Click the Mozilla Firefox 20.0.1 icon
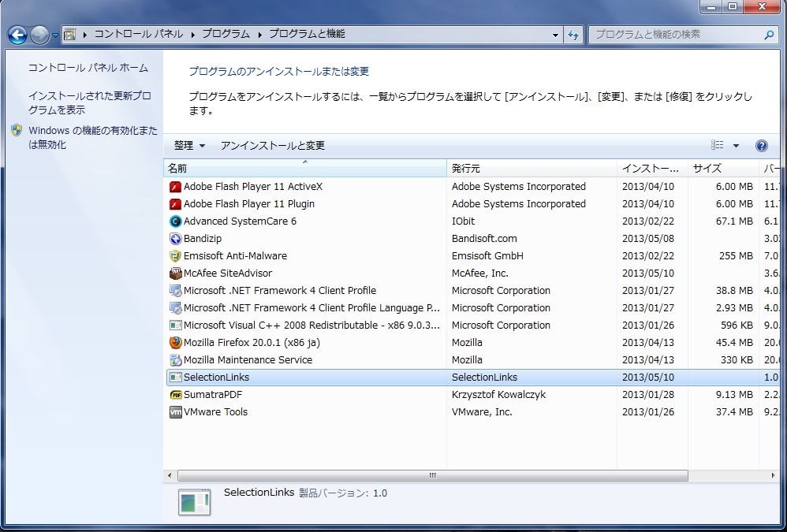 175,343
